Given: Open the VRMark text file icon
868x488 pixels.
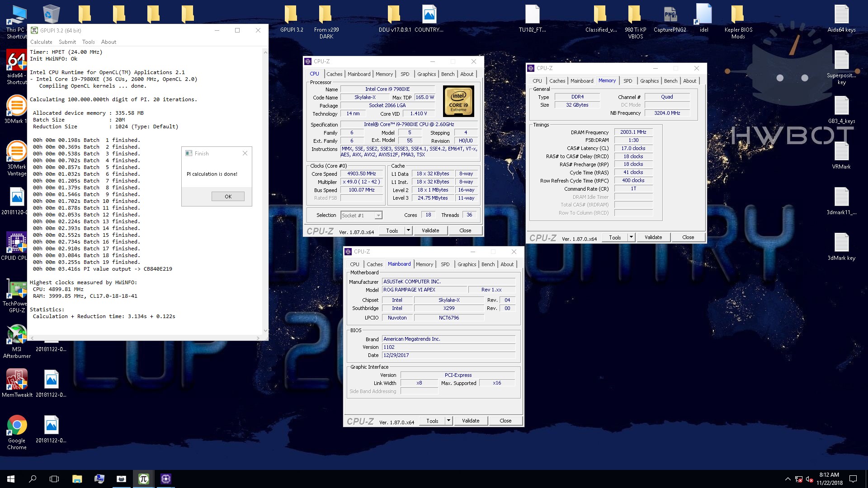Looking at the screenshot, I should click(841, 151).
